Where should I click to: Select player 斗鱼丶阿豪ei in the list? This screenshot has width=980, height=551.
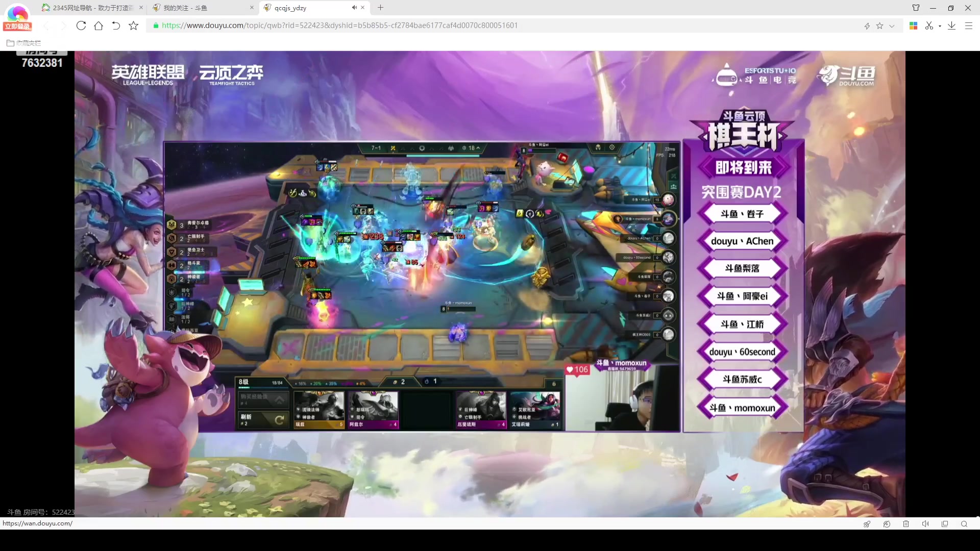tap(742, 296)
